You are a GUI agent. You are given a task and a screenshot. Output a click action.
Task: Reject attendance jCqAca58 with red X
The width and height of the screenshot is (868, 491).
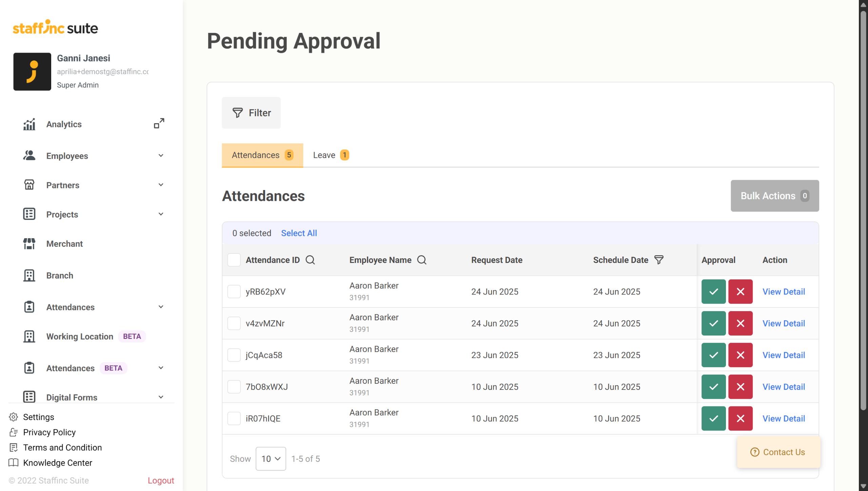click(740, 355)
